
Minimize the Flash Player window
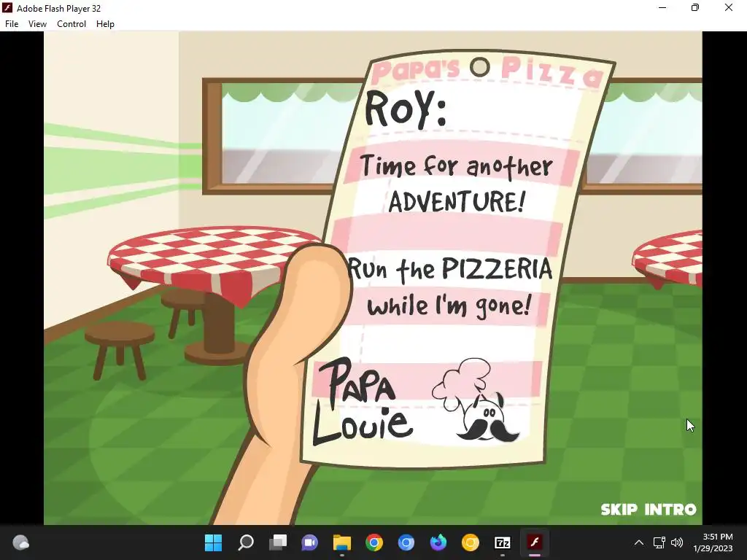click(662, 7)
